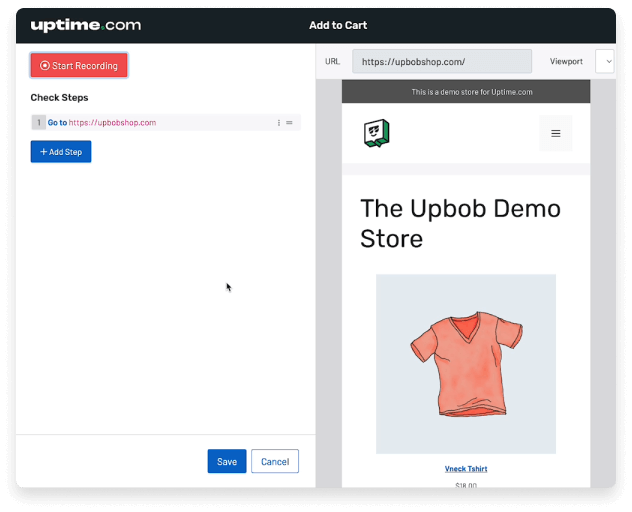Click the drag handle on step 1
632x512 pixels.
[x=290, y=123]
